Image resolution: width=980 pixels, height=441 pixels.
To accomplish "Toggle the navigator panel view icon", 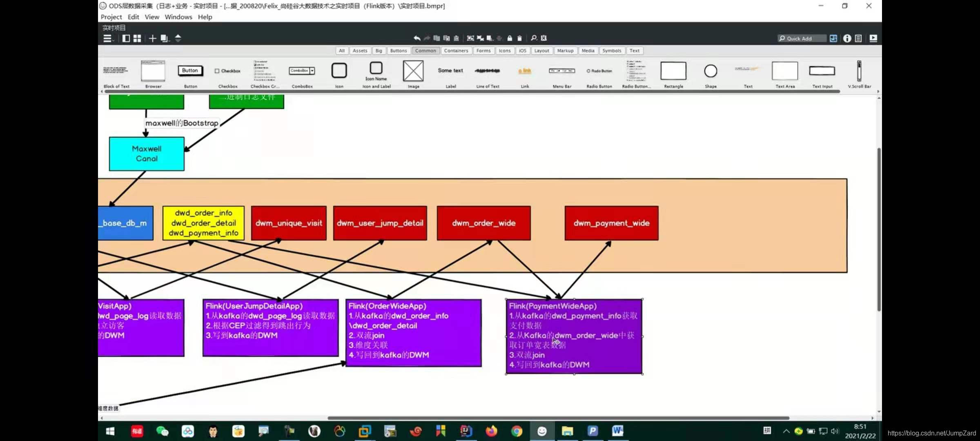I will (126, 38).
